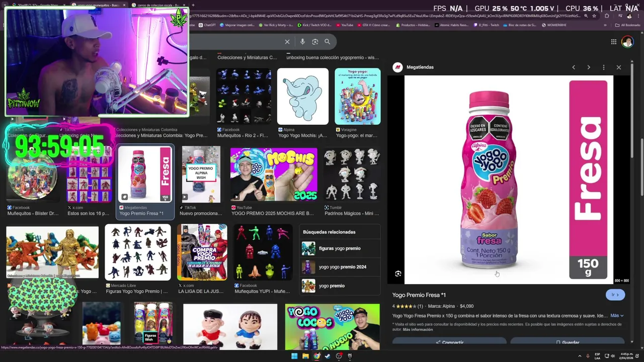The height and width of the screenshot is (362, 644).
Task: Open clock and date in taskbar
Action: click(627, 356)
